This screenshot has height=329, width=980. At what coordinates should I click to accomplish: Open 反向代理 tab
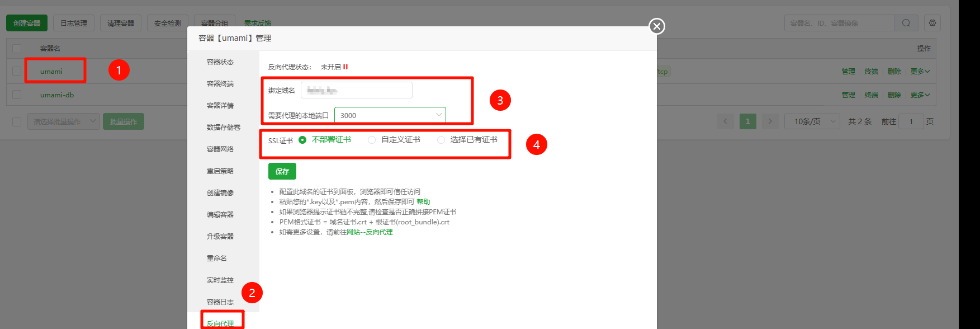(x=220, y=323)
